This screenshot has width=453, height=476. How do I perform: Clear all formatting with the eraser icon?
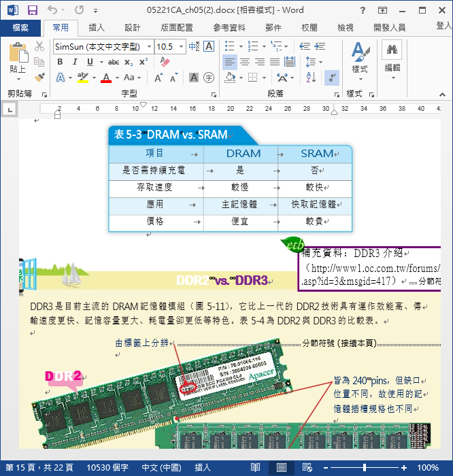pos(165,62)
